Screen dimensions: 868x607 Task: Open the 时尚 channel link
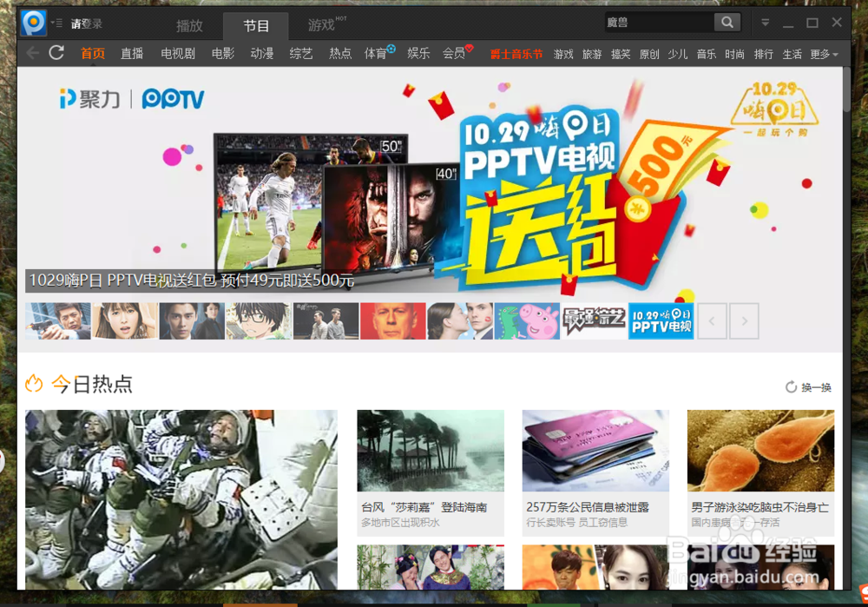[734, 55]
